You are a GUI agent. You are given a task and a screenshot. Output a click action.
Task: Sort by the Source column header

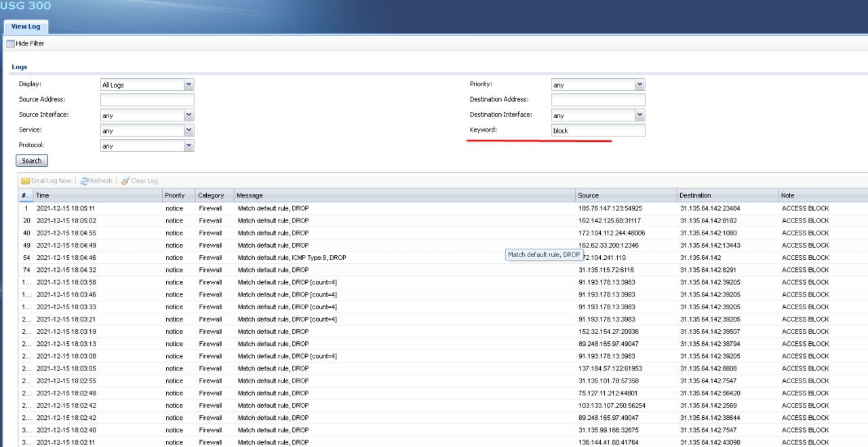(x=626, y=195)
